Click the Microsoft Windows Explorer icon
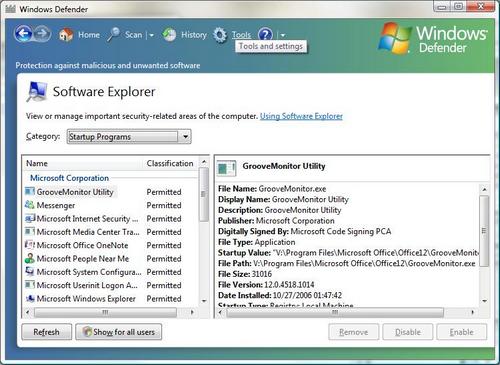500x365 pixels. (x=30, y=298)
